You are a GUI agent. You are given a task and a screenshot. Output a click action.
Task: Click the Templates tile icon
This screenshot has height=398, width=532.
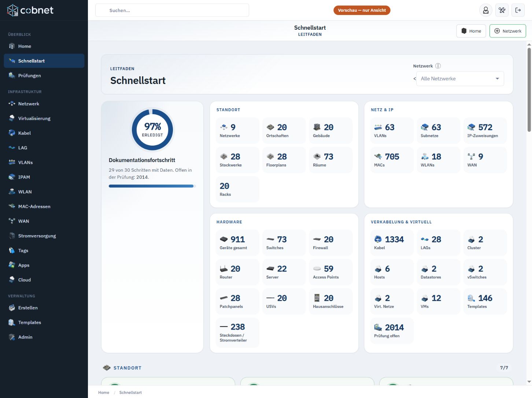[471, 298]
